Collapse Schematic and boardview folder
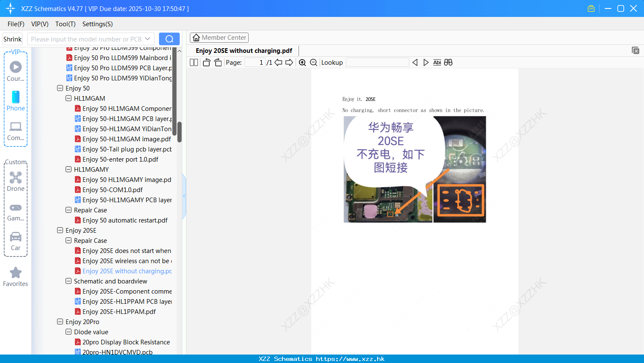644x363 pixels. click(69, 281)
